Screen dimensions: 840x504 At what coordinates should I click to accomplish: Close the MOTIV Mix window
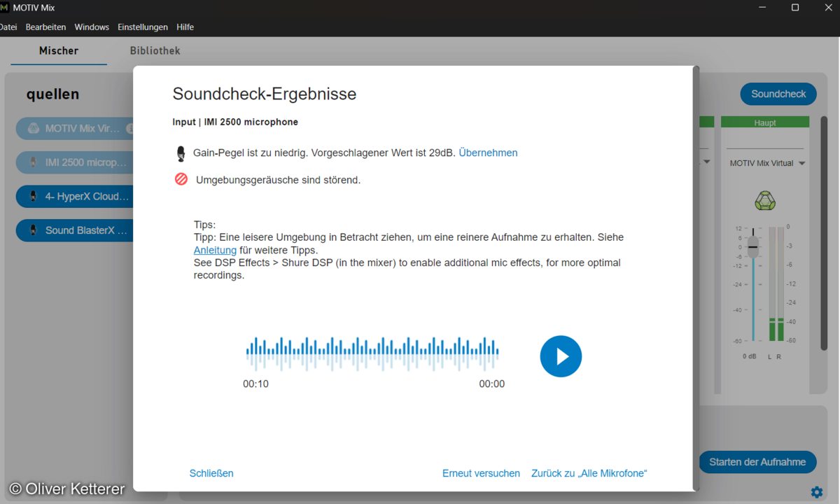click(827, 8)
